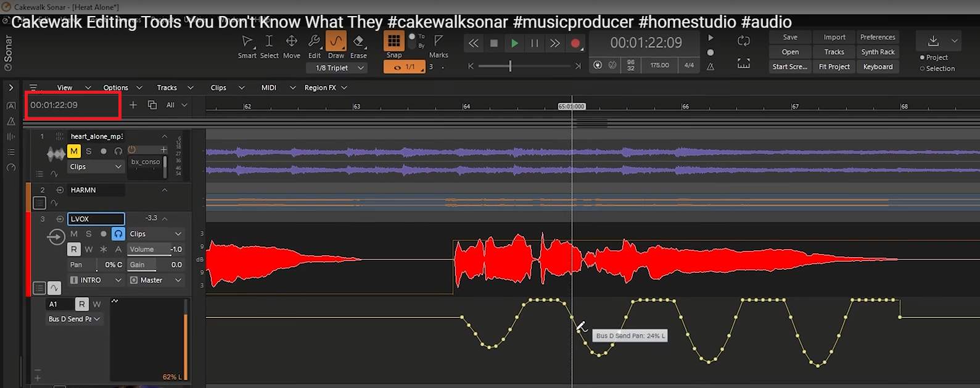The image size is (980, 388).
Task: Click the Preferences button
Action: 877,37
